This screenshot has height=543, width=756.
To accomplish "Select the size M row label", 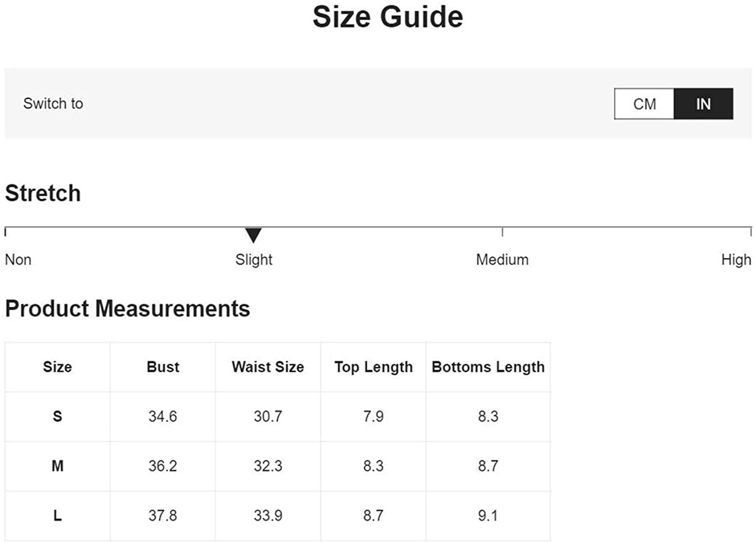I will coord(58,466).
